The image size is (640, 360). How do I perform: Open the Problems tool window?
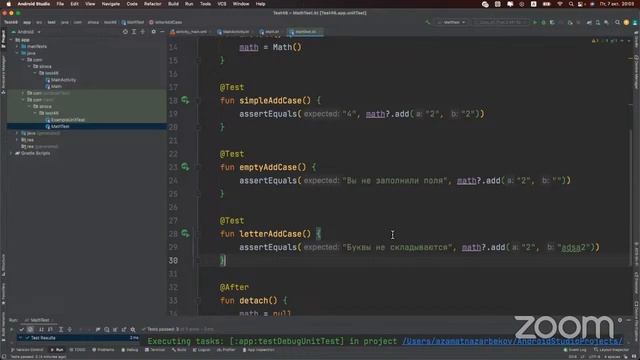(103, 350)
